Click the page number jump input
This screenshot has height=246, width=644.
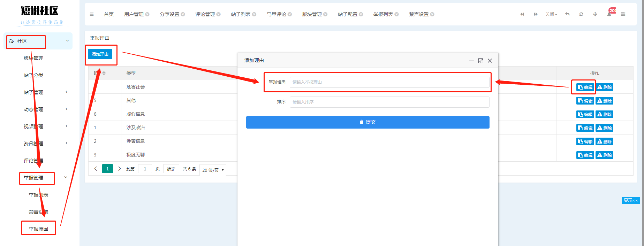[x=145, y=169]
